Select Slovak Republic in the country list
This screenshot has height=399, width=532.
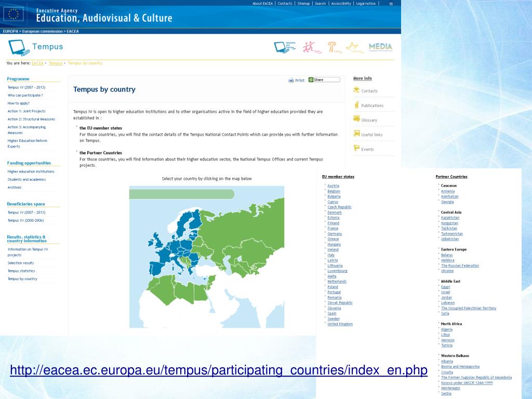click(340, 303)
